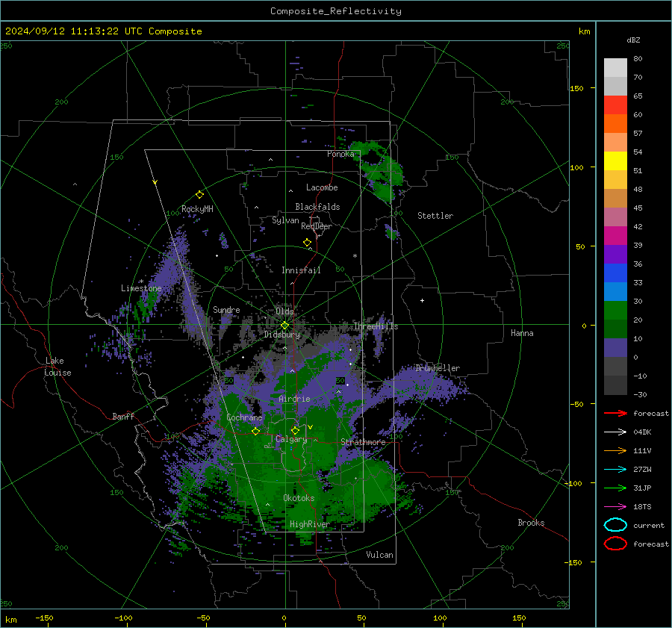
Task: Click the yellow diamond marker below Cochrane
Action: coord(256,431)
